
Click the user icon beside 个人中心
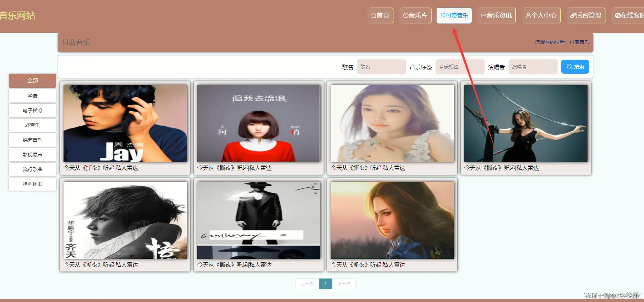pyautogui.click(x=528, y=15)
